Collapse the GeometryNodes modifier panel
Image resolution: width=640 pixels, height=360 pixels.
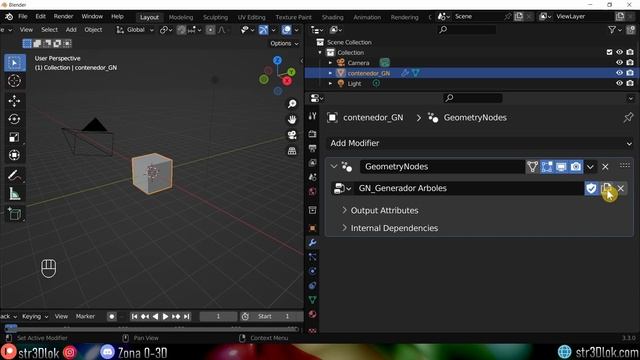point(334,167)
